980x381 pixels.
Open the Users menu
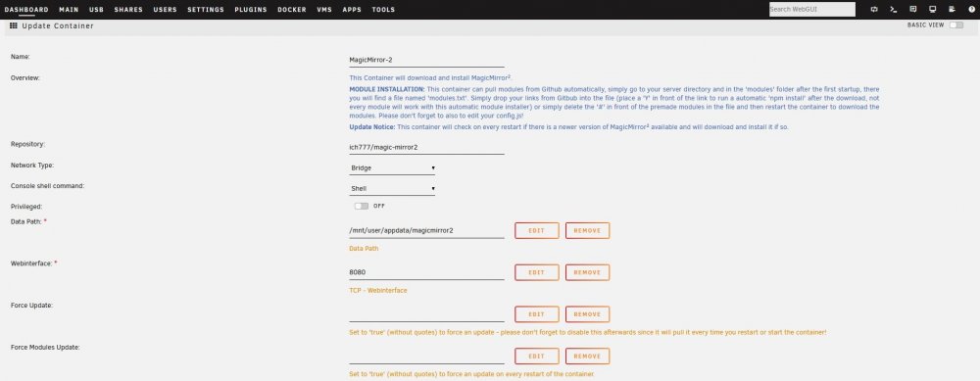[165, 10]
